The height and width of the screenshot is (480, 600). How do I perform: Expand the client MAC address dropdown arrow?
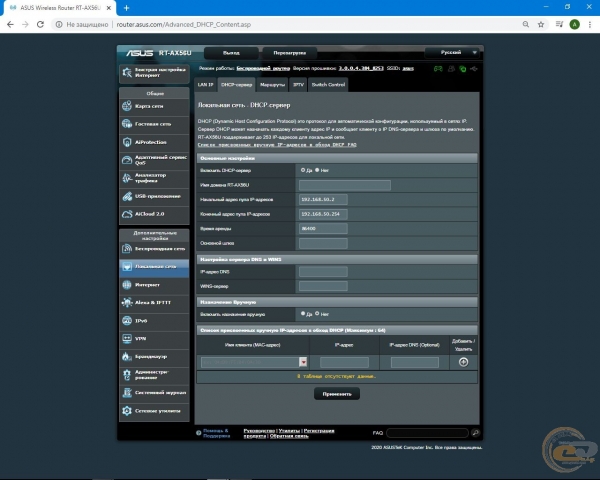click(x=303, y=362)
